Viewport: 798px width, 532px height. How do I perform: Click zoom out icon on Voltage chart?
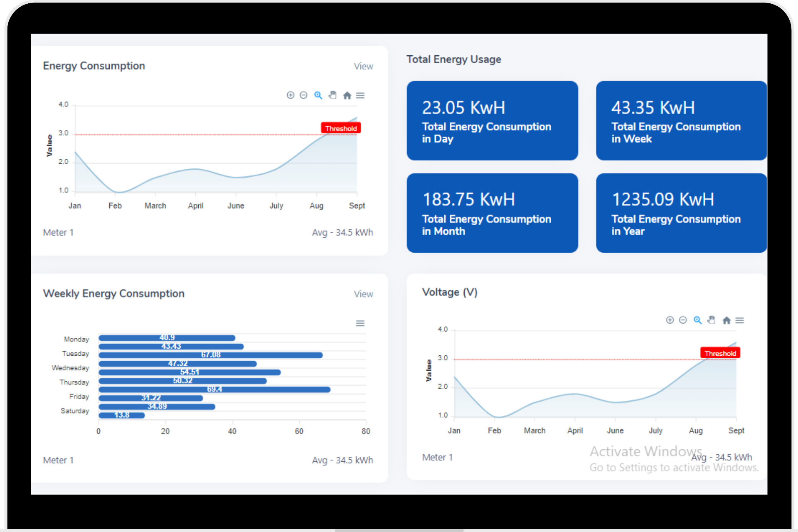683,320
